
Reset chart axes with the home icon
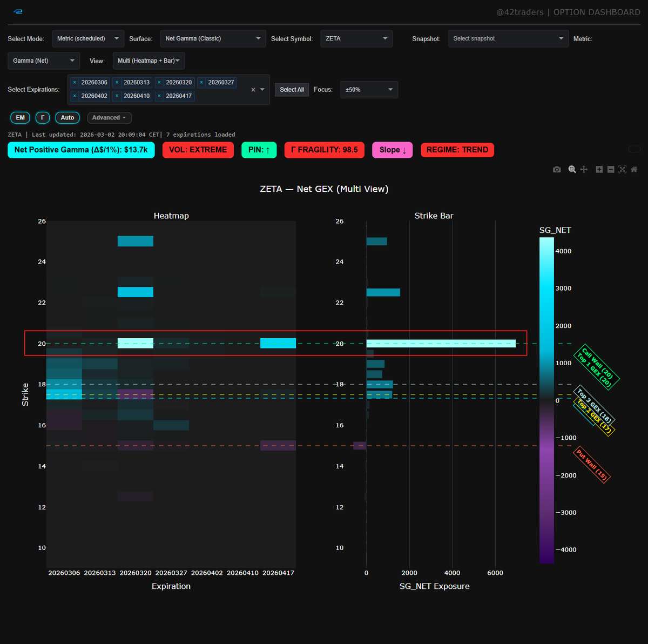point(634,169)
